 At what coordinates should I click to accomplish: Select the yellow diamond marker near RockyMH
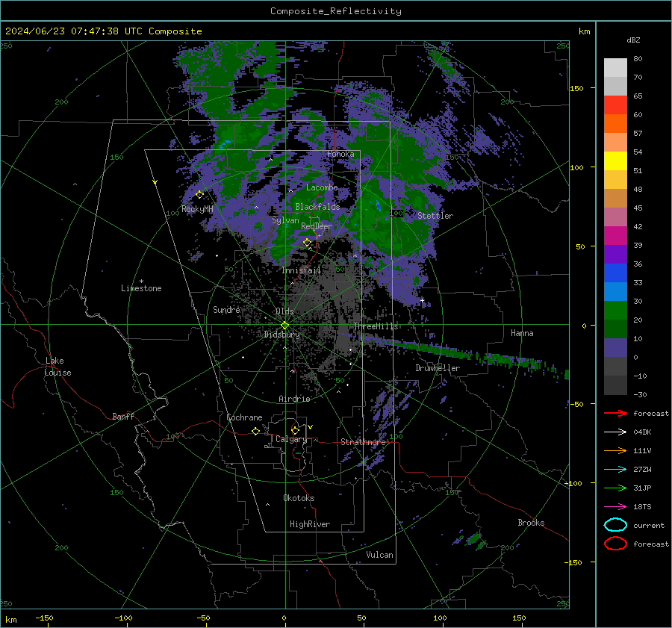(199, 195)
